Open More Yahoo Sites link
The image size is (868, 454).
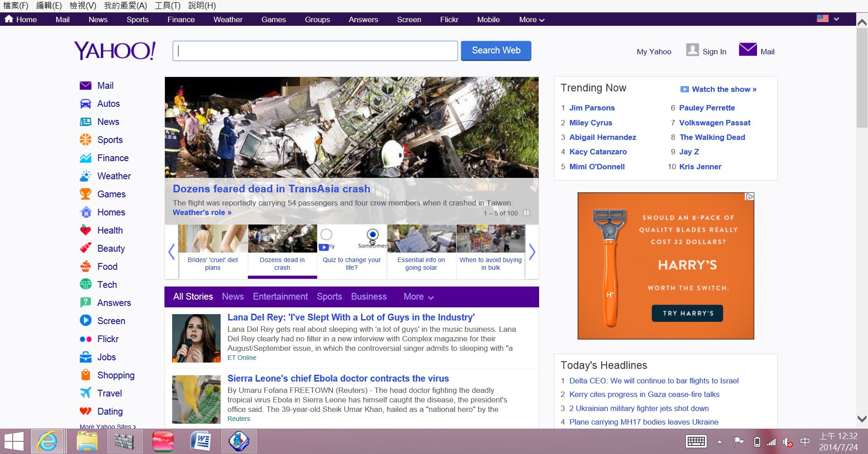(x=108, y=426)
